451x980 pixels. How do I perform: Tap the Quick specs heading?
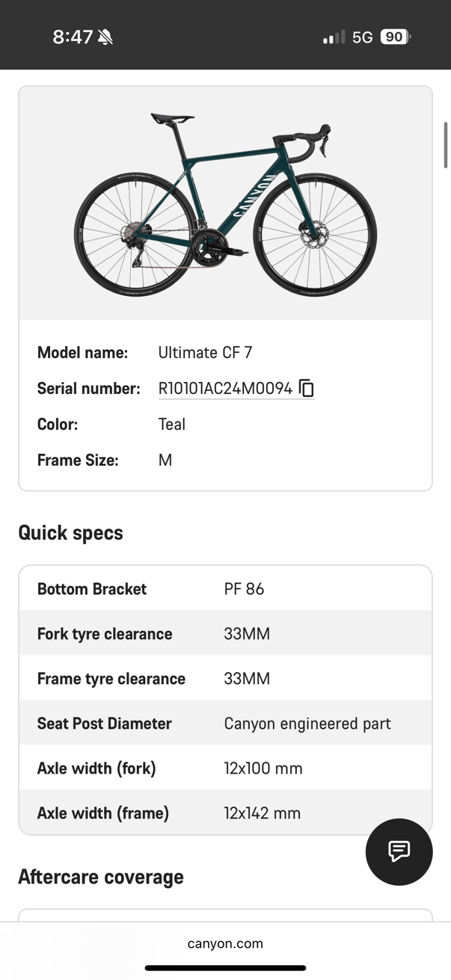coord(70,533)
